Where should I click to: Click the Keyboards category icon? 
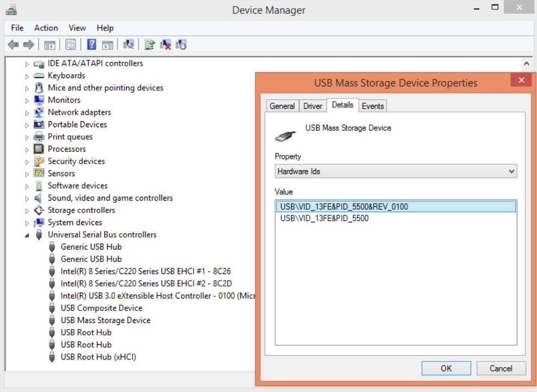pos(39,76)
